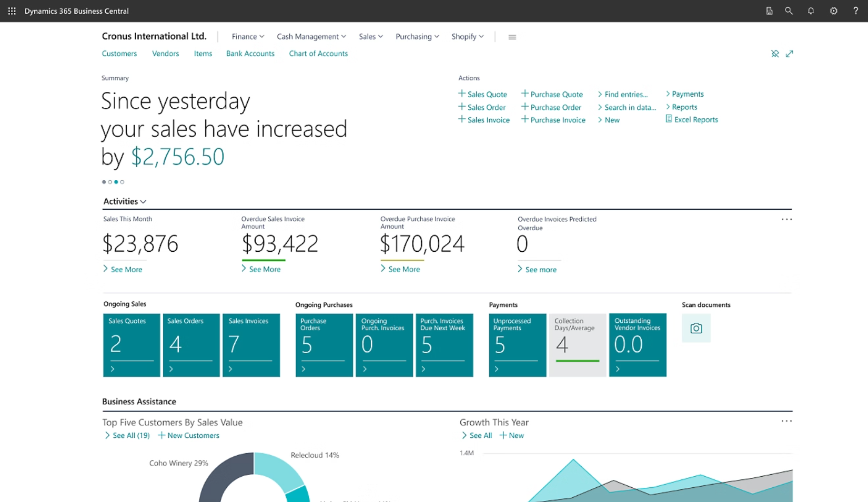
Task: Open the hamburger more-menus icon
Action: [x=512, y=37]
